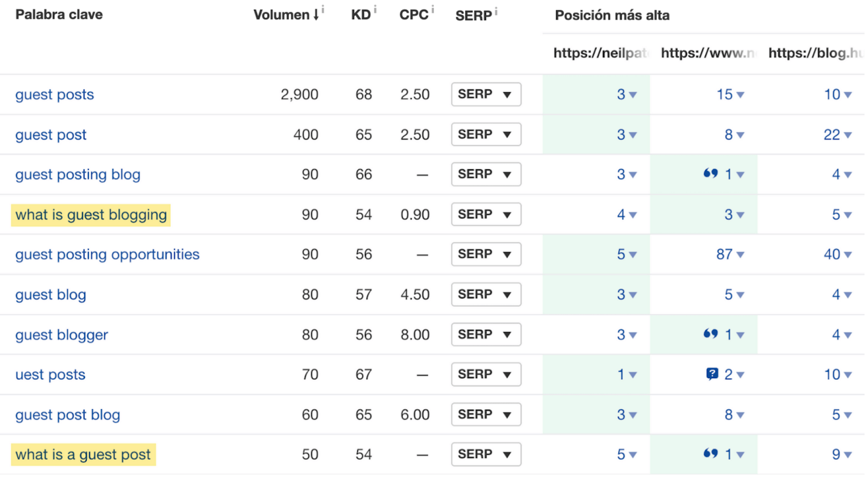Expand position 87 arrow for guest posting opportunities
Image resolution: width=868 pixels, height=477 pixels.
pos(741,255)
